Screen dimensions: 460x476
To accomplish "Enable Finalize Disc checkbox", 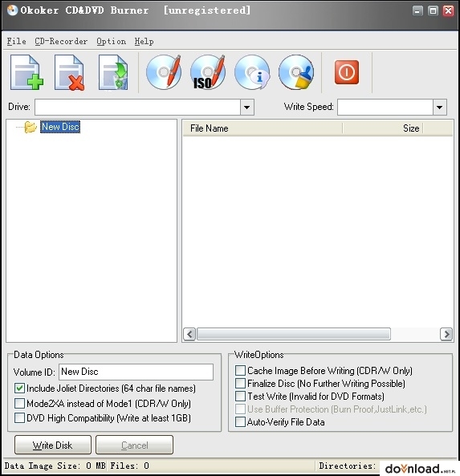I will 240,384.
